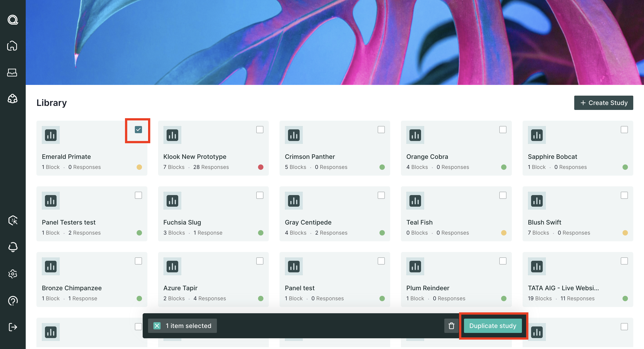This screenshot has width=644, height=349.
Task: Click the app logo at sidebar top
Action: (13, 20)
